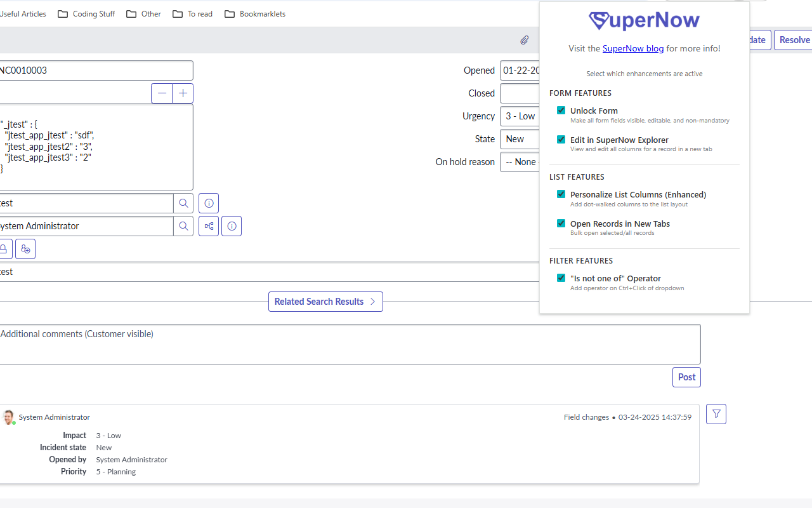Click the activity filter funnel icon
Viewport: 812px width, 508px height.
pos(716,414)
